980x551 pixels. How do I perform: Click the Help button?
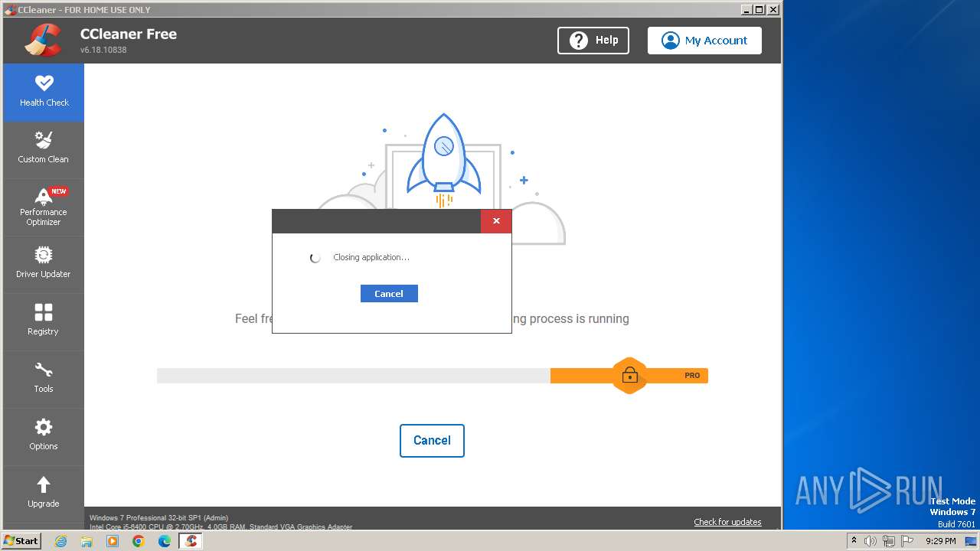click(593, 41)
